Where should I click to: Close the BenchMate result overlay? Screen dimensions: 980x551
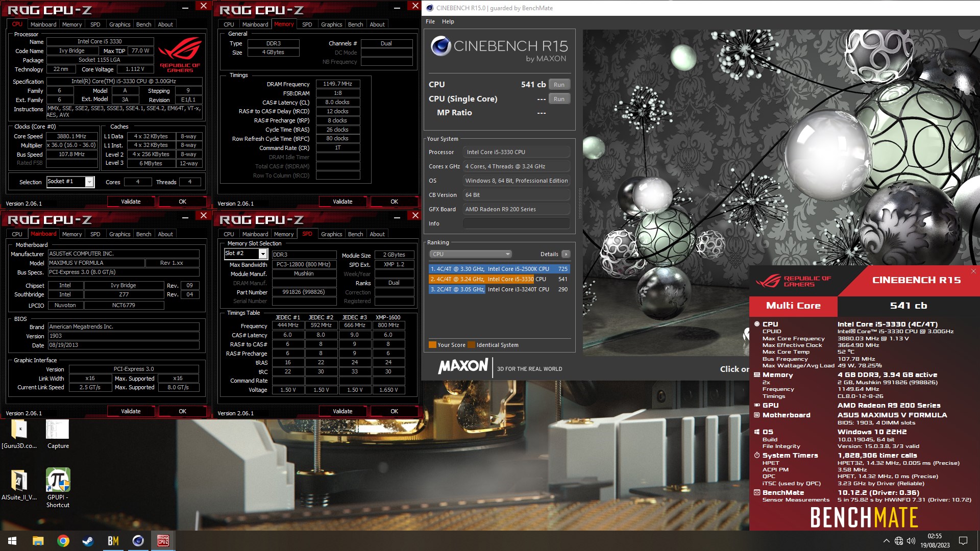tap(973, 271)
